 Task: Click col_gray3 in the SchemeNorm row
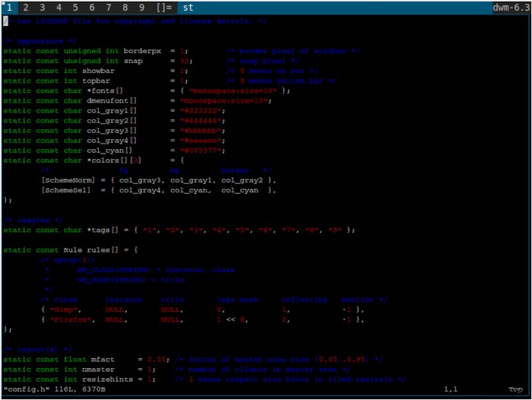(x=140, y=180)
